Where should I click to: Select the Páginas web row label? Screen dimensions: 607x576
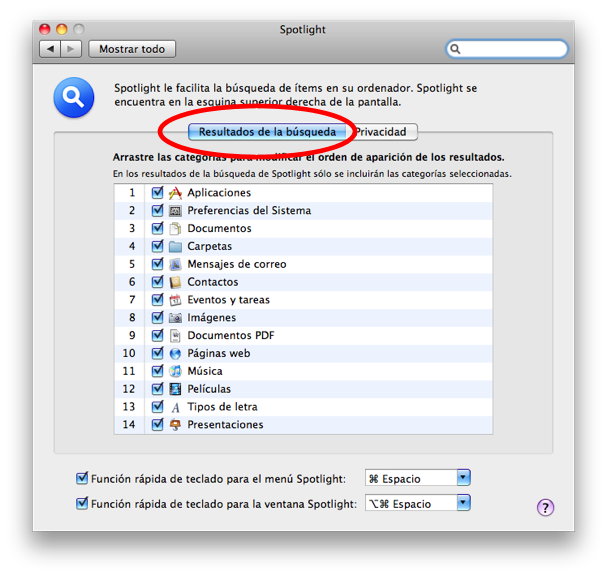(x=219, y=353)
